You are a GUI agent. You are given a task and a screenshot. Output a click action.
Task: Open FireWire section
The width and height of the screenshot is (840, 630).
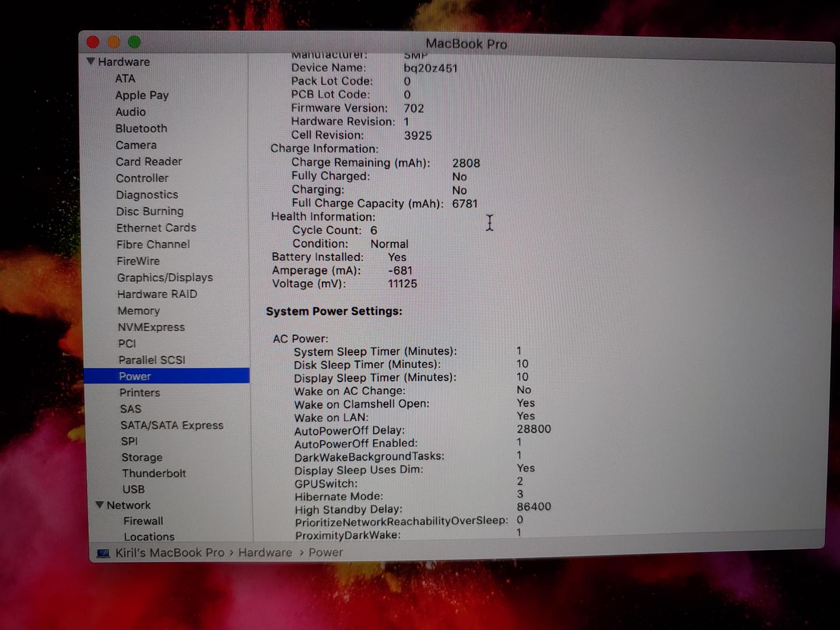138,261
